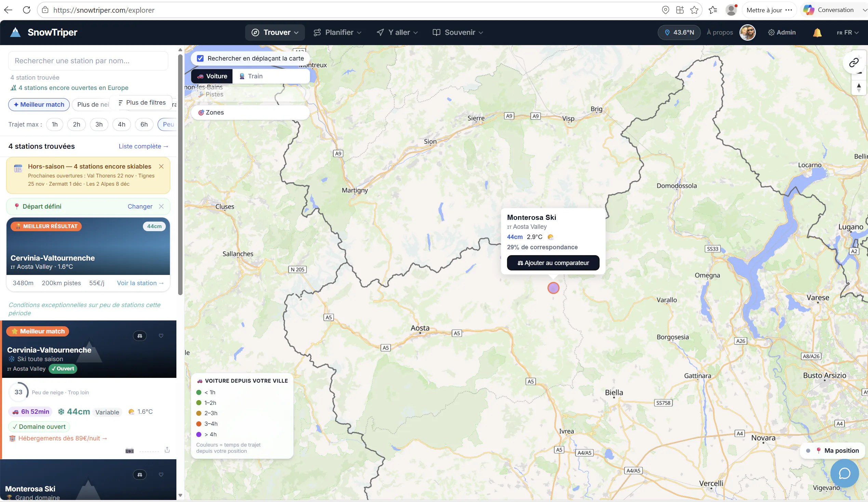Go to the À propos page
Screen dimensions: 868x502
[720, 32]
